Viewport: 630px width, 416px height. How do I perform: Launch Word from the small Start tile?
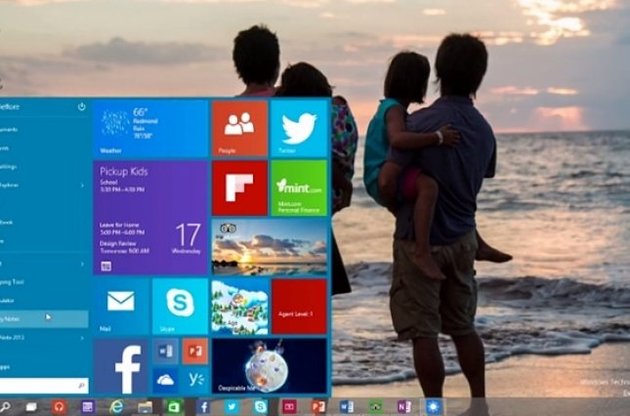(x=166, y=351)
